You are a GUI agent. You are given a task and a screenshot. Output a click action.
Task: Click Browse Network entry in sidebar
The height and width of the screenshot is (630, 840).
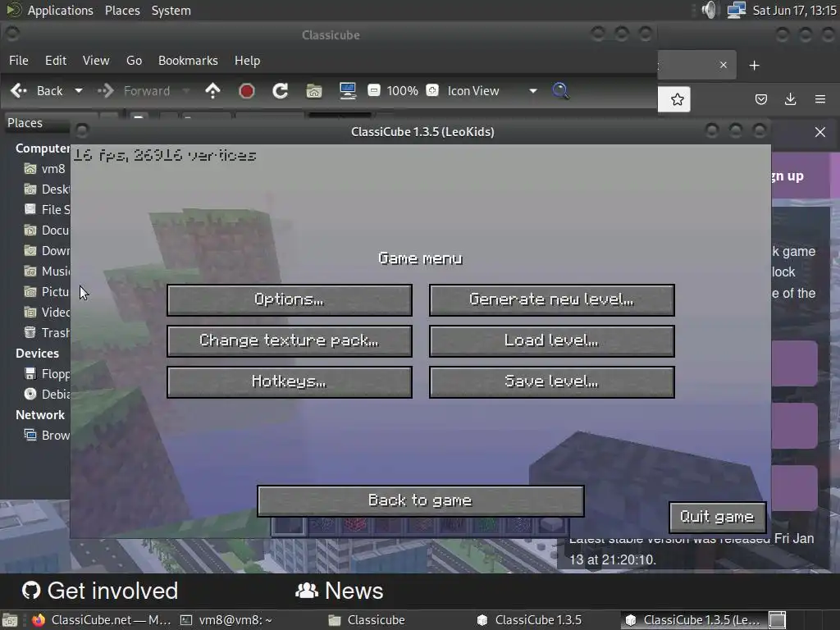[x=47, y=436]
